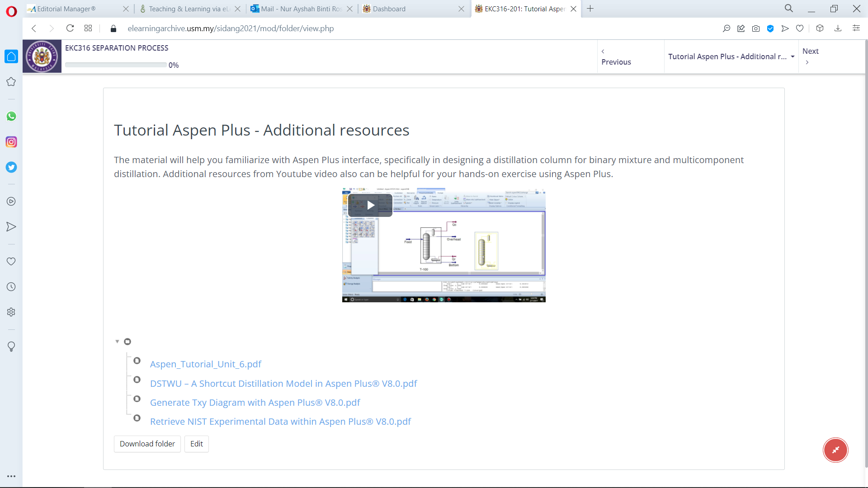Image resolution: width=868 pixels, height=488 pixels.
Task: Click the Instagram icon in sidebar
Action: coord(11,141)
